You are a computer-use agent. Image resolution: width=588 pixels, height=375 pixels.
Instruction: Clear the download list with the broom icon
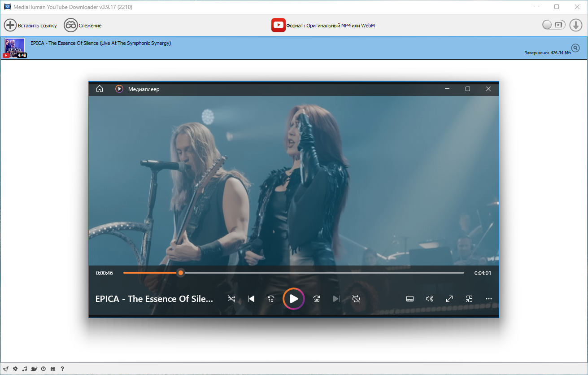click(5, 369)
